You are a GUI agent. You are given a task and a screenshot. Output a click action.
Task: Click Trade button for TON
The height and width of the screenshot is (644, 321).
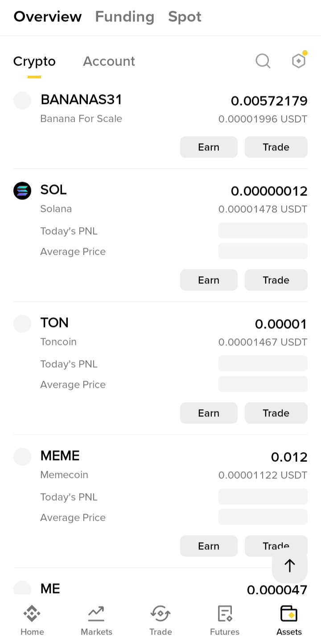276,413
